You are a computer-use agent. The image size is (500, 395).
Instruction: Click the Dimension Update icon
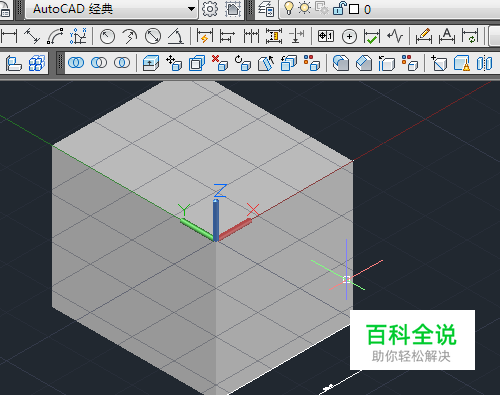470,36
